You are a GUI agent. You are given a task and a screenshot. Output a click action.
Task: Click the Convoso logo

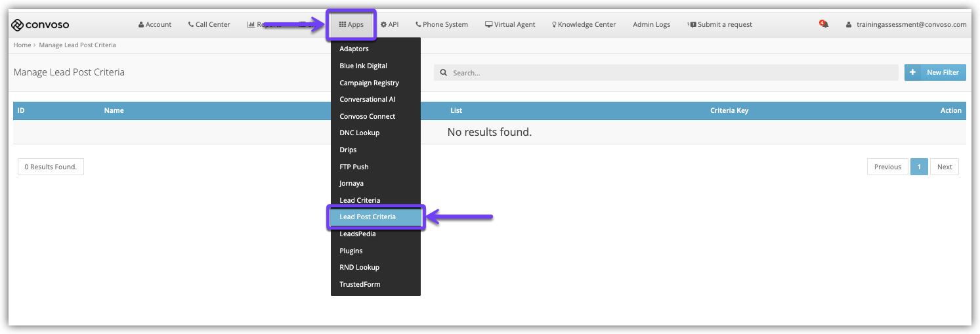[40, 25]
